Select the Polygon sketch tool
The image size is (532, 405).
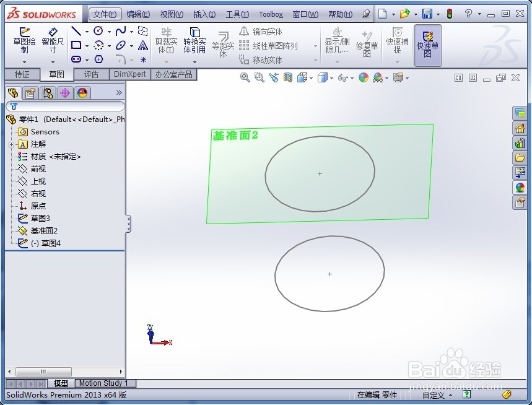point(98,59)
